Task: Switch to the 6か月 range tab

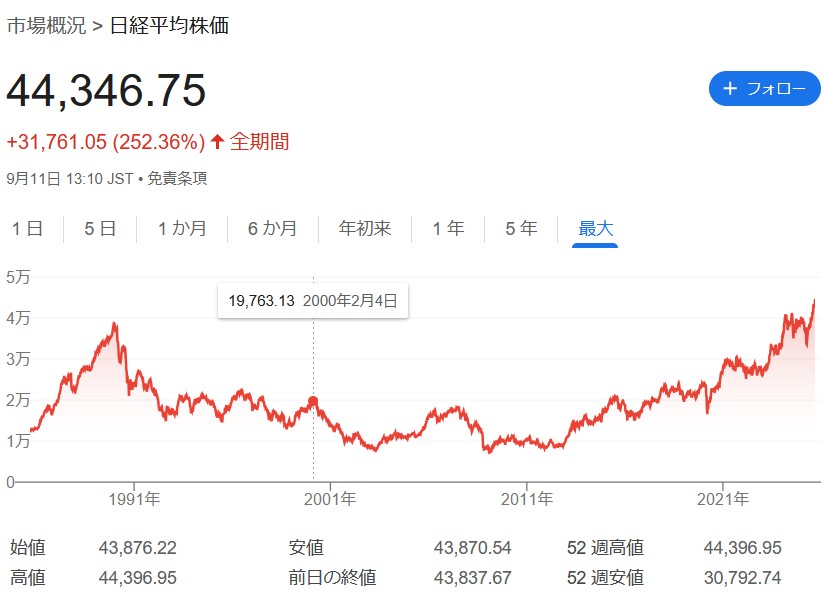Action: (272, 229)
